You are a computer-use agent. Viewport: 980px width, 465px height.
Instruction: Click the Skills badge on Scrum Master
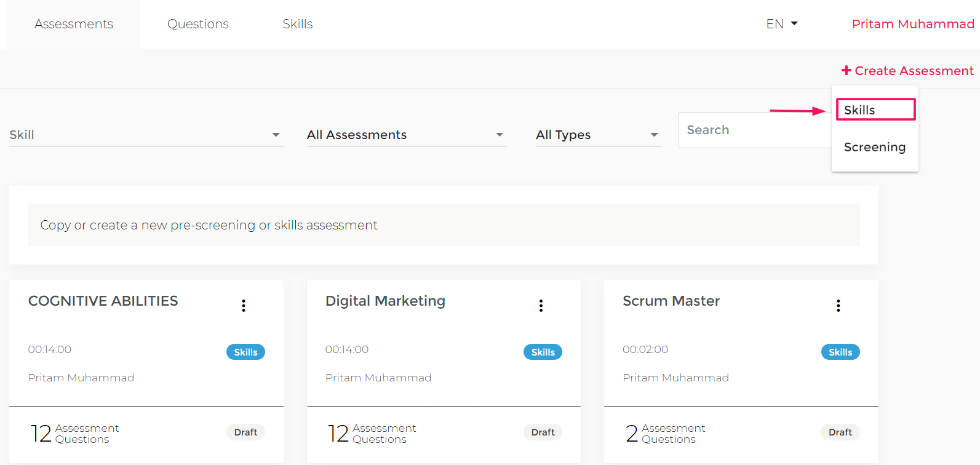tap(840, 352)
